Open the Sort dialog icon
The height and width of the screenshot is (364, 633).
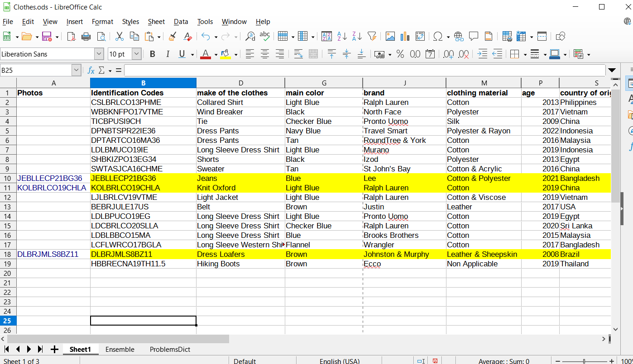point(326,37)
